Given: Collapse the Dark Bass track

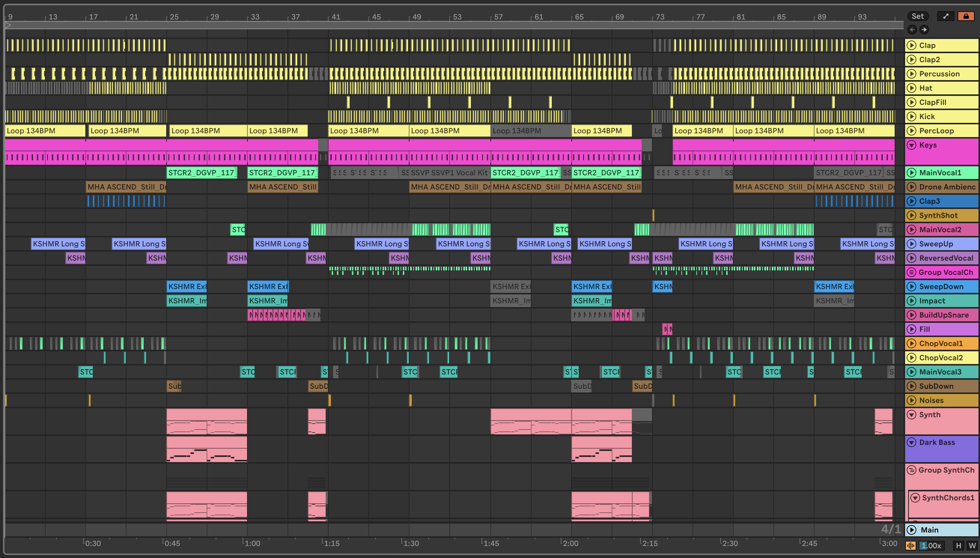Looking at the screenshot, I should click(x=911, y=442).
